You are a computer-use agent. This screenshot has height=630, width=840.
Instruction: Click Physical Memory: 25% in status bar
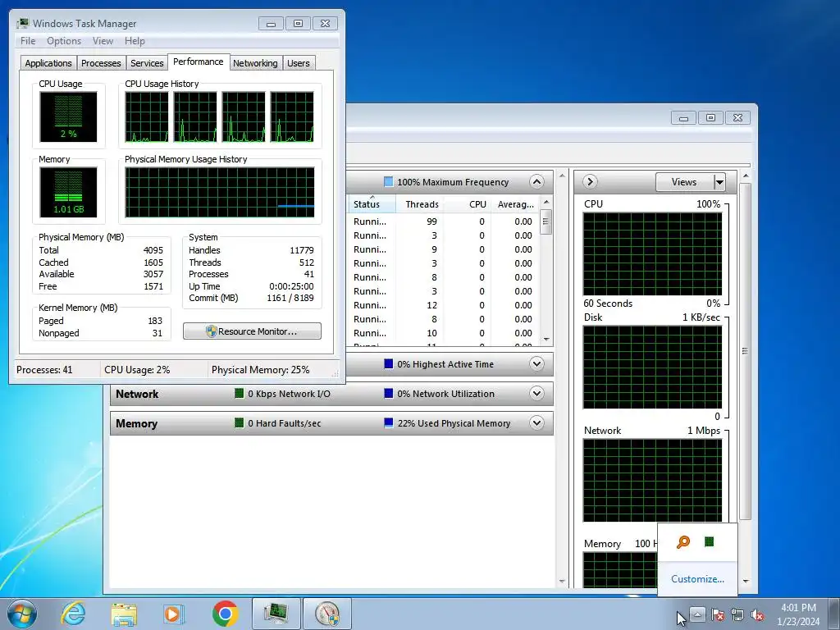point(260,370)
